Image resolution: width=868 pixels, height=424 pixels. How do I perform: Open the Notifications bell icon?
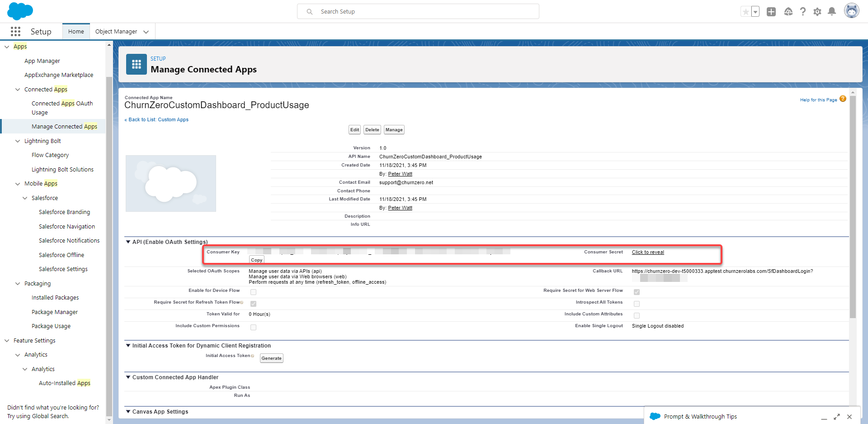tap(832, 12)
